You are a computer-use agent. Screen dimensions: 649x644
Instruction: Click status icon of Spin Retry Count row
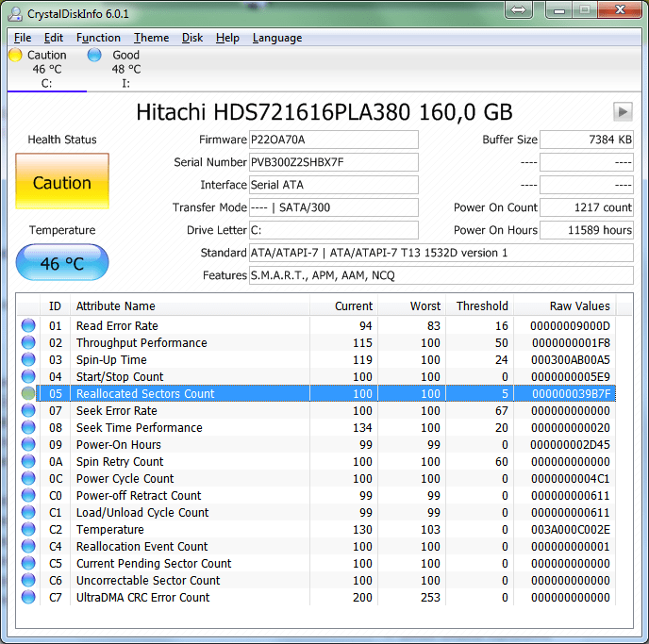pyautogui.click(x=28, y=461)
